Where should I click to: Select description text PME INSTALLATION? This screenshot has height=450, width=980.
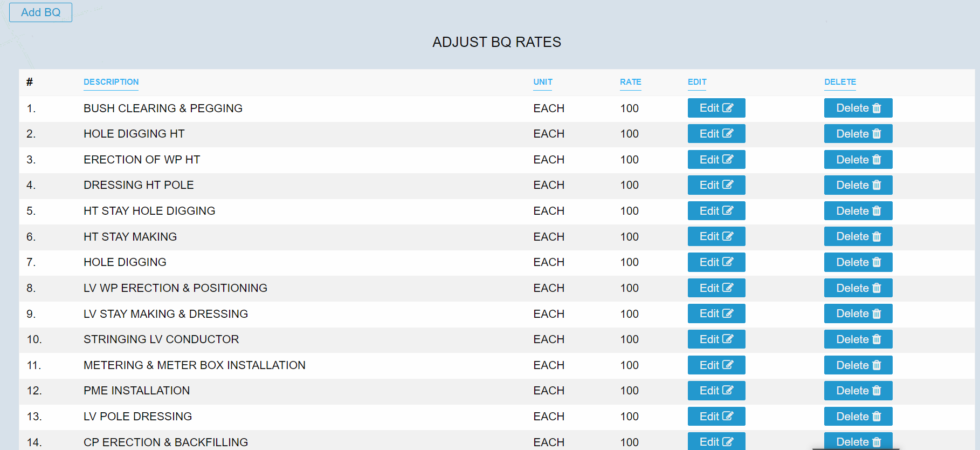(x=136, y=391)
